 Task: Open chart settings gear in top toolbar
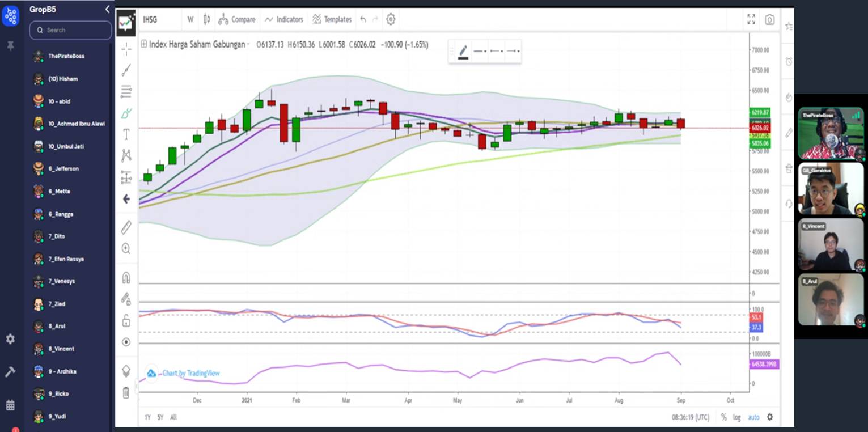click(x=391, y=19)
